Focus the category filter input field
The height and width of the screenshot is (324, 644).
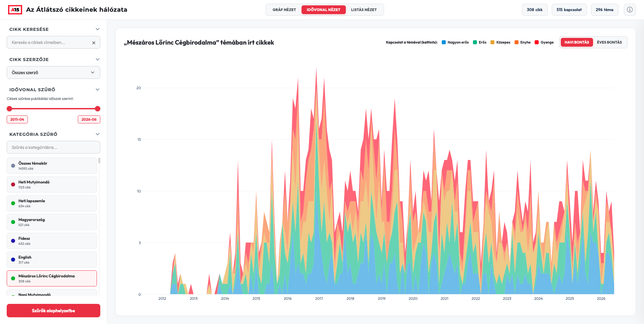[x=53, y=147]
